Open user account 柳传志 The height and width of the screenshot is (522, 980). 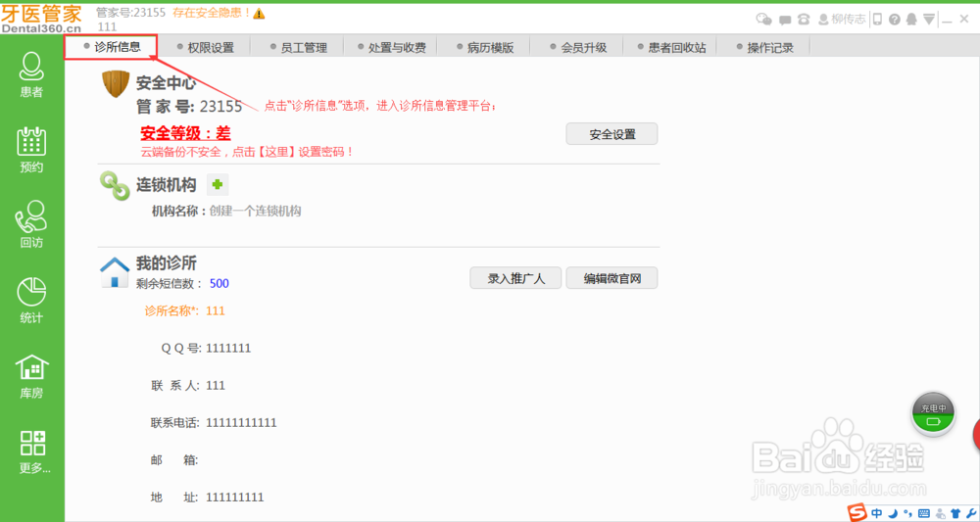click(842, 20)
